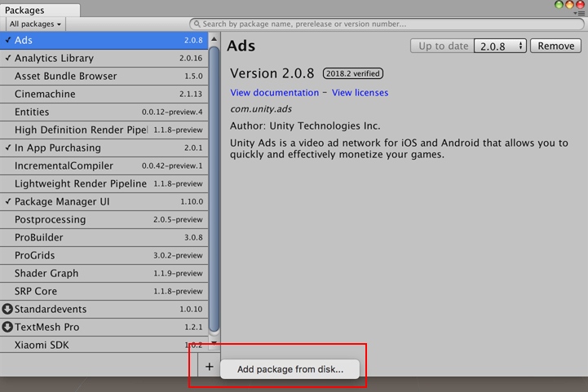The image size is (588, 392).
Task: Click the scroll down arrow in package list
Action: [x=214, y=343]
